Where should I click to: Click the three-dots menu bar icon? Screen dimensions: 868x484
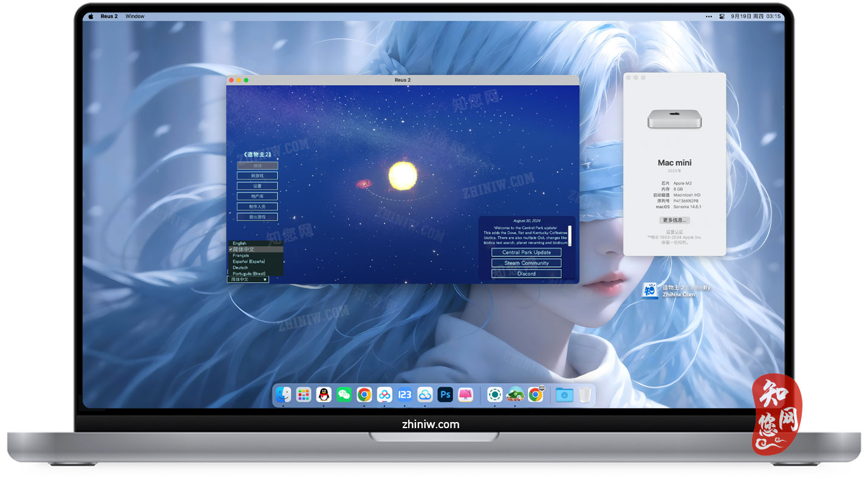click(709, 16)
